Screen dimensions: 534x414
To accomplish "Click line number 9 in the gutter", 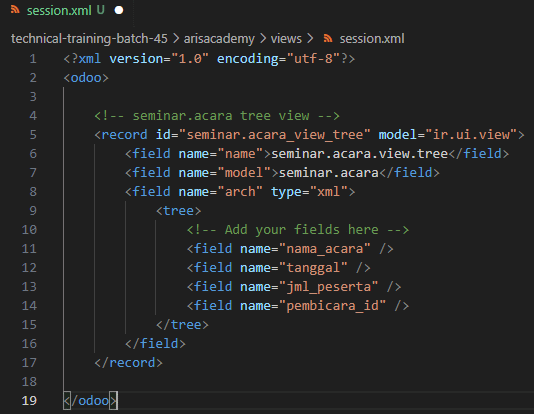I will (33, 211).
